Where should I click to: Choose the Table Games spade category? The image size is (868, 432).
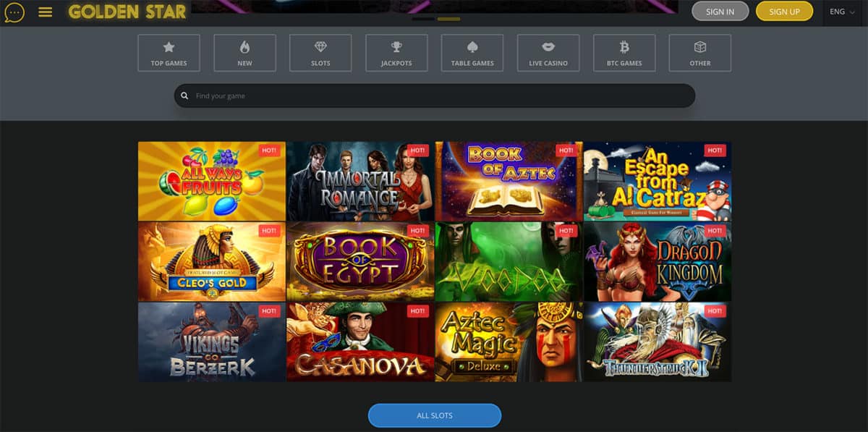(x=472, y=53)
